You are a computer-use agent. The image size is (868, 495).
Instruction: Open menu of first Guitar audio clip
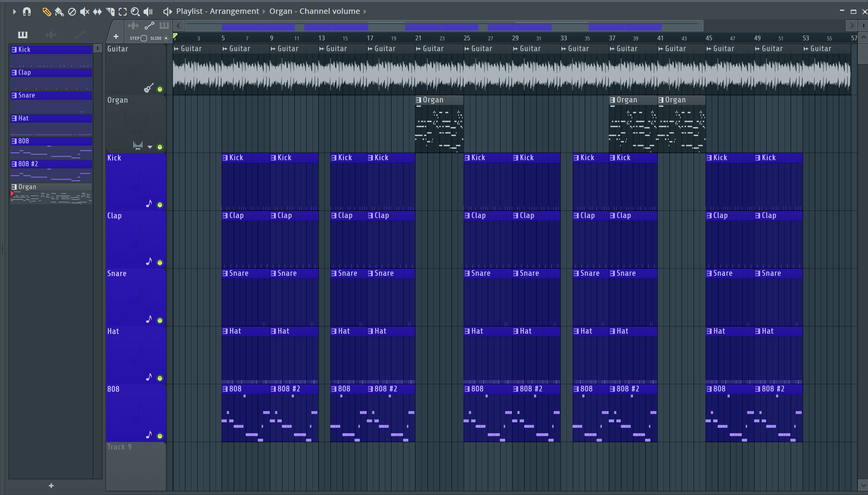176,49
